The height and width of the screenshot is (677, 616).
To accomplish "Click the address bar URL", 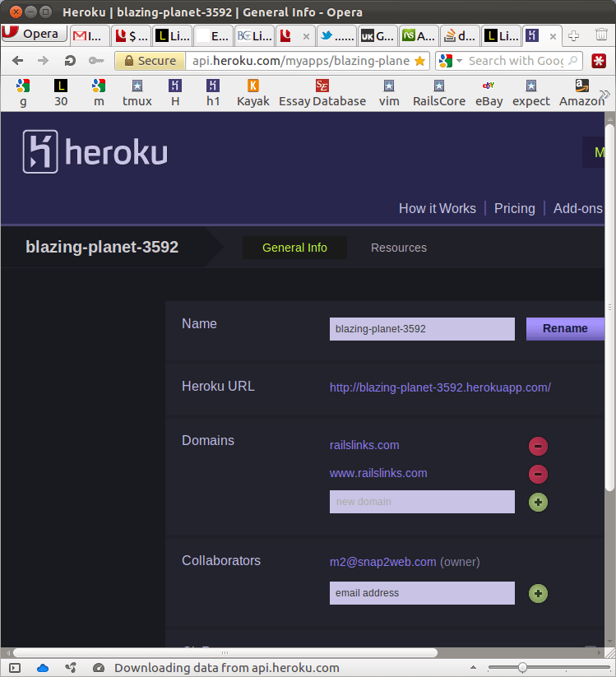I will (x=300, y=61).
